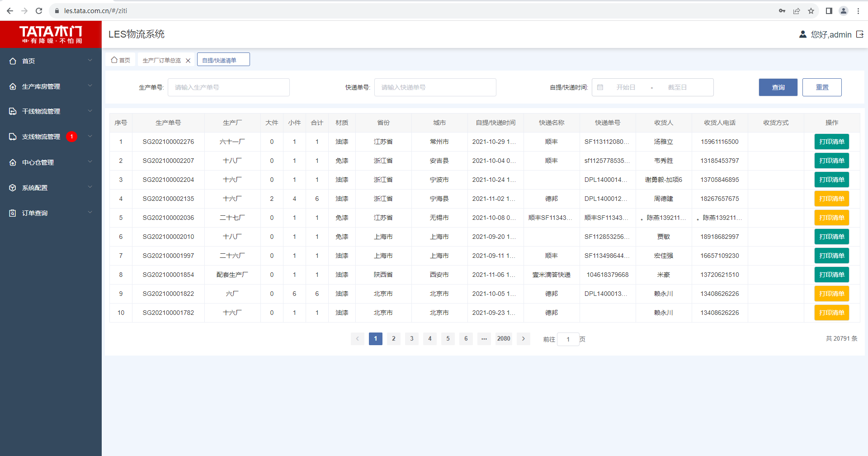This screenshot has width=868, height=456.
Task: Focus the 快递单号 input field
Action: click(x=435, y=87)
